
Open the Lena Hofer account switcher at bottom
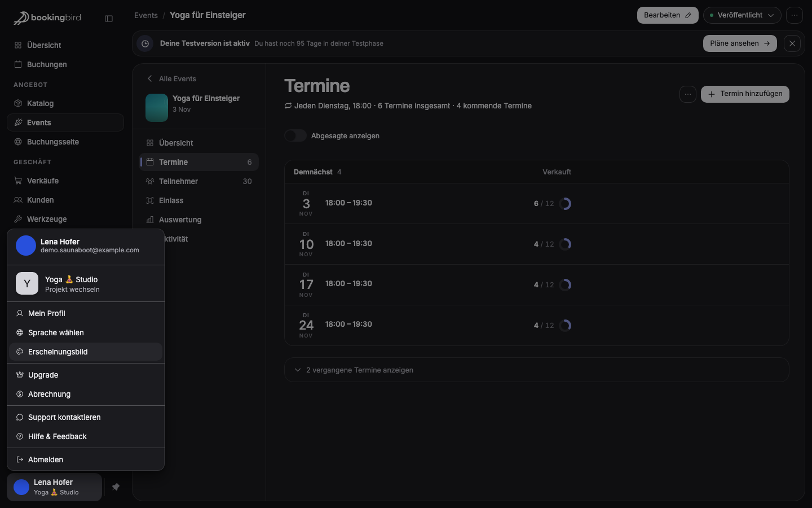coord(55,487)
